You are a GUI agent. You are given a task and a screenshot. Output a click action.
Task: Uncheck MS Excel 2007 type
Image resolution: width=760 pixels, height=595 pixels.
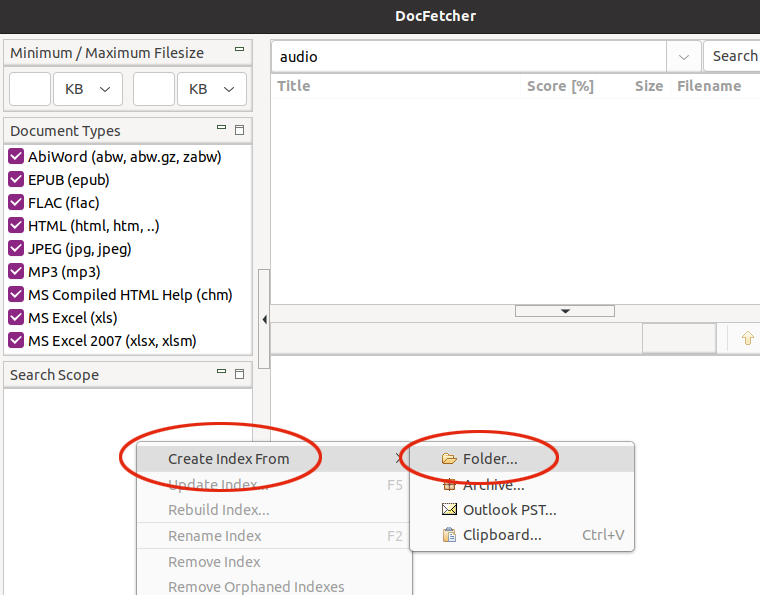tap(16, 341)
